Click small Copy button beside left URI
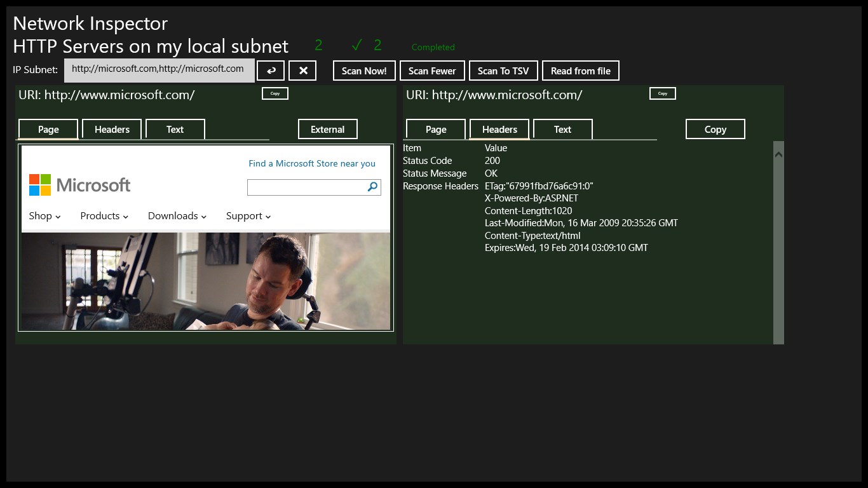The image size is (868, 488). 275,93
